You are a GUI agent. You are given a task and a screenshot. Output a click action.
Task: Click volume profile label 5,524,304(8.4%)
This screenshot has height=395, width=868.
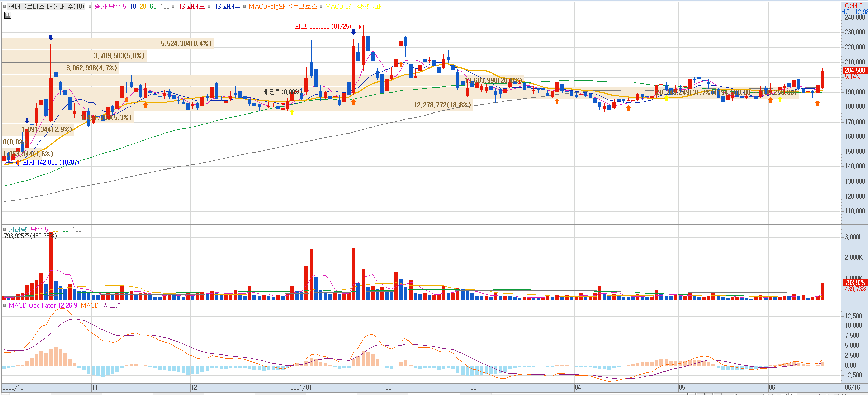pyautogui.click(x=186, y=43)
